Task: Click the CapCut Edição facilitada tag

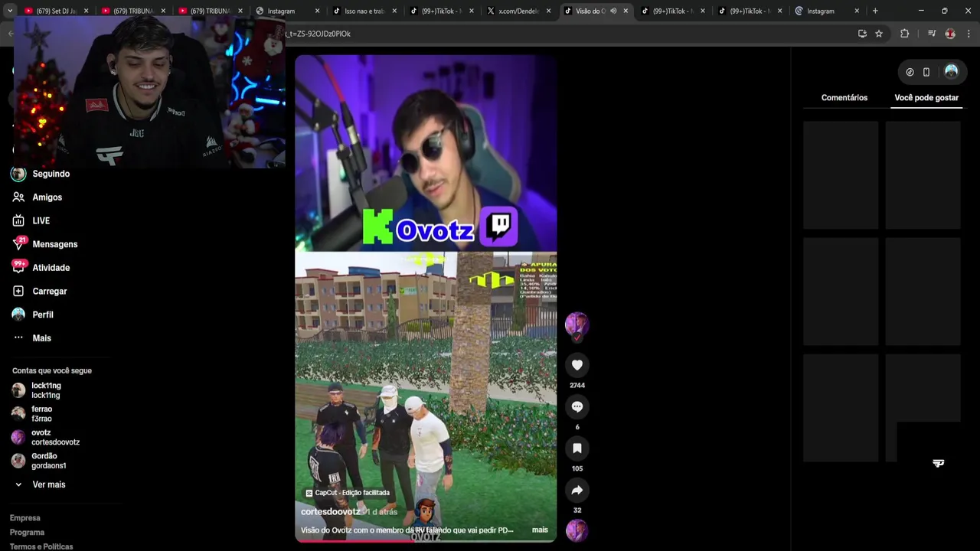Action: click(x=348, y=493)
